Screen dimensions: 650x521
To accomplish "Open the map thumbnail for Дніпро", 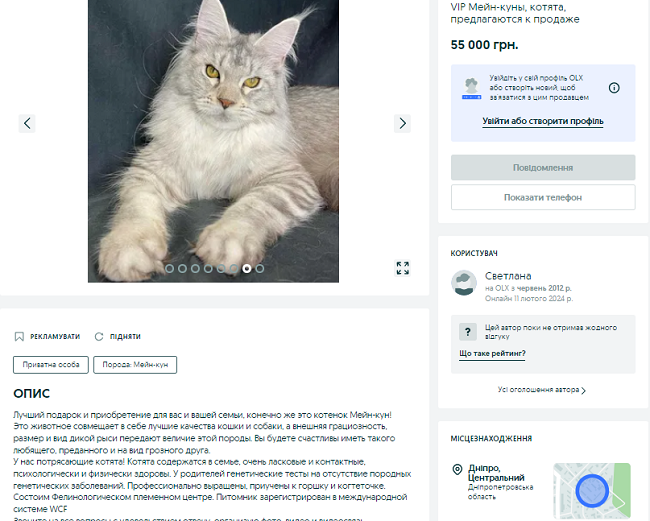I will click(x=592, y=491).
